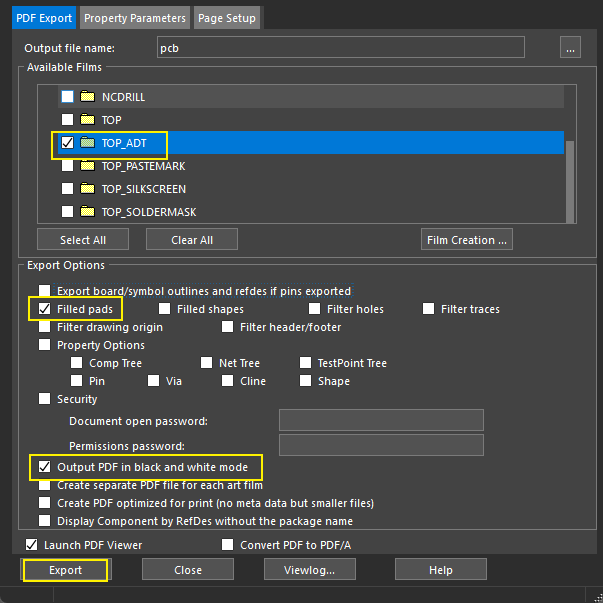Click the TOP_SILKSCREEN folder icon

(x=87, y=189)
